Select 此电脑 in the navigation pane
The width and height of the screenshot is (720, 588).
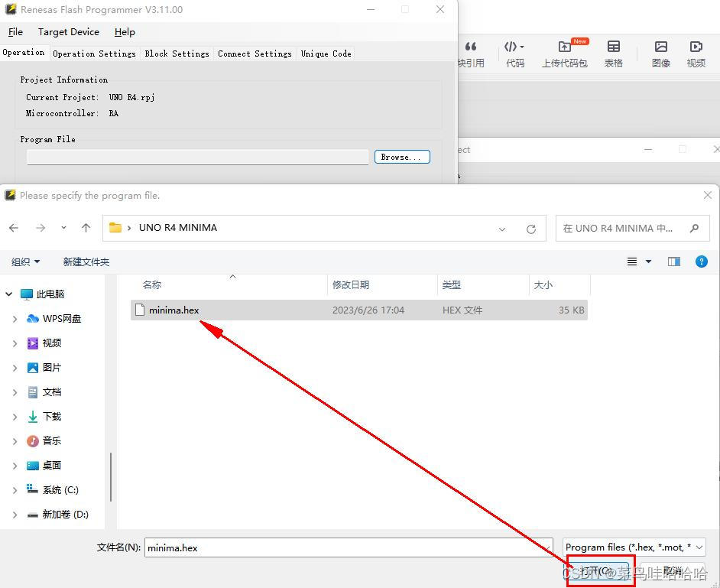(50, 294)
